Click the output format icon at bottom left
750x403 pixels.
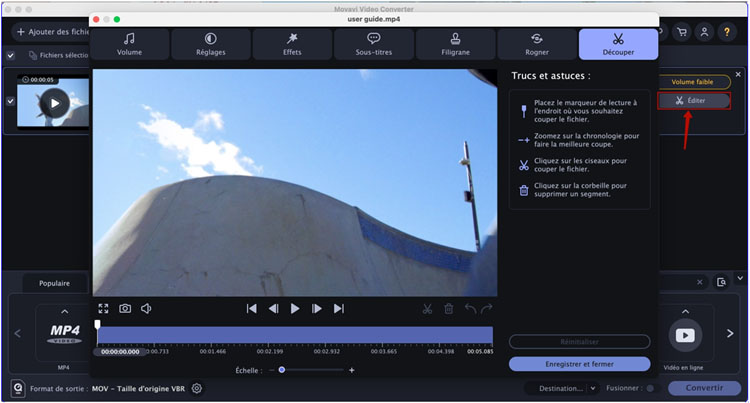click(x=18, y=388)
